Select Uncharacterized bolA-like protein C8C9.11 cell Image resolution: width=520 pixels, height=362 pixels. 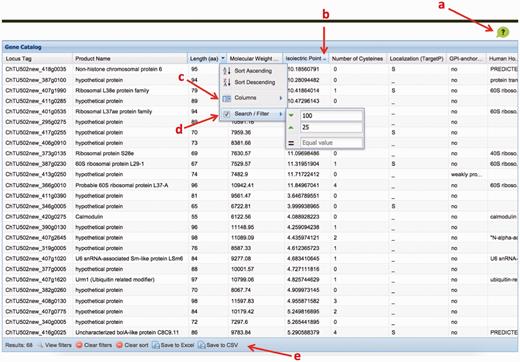127,332
